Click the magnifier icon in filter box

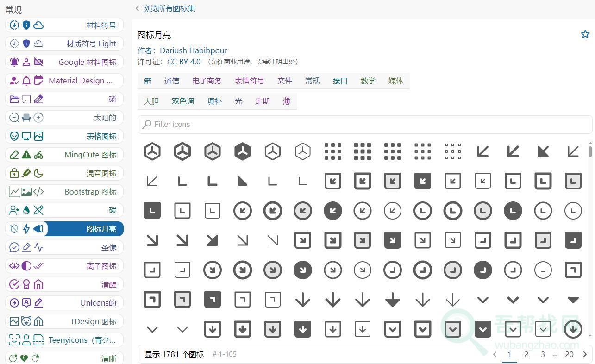tap(147, 124)
